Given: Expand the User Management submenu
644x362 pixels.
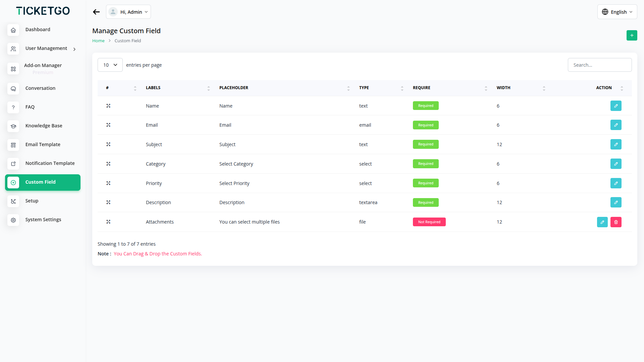Looking at the screenshot, I should pos(46,49).
